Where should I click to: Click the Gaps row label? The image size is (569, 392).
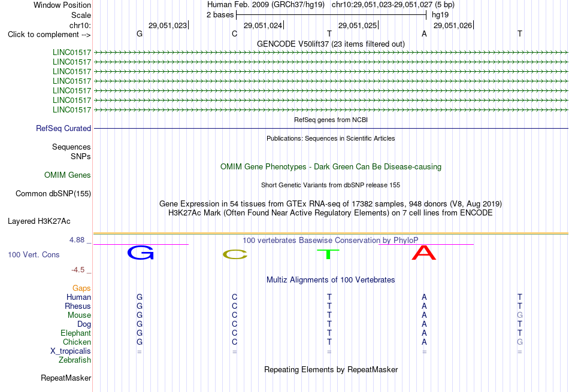click(81, 288)
